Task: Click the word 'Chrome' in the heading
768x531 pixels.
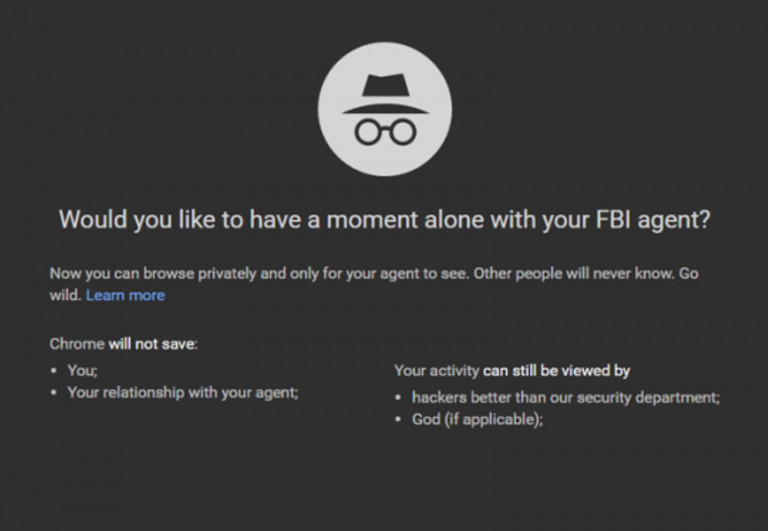Action: coord(77,344)
